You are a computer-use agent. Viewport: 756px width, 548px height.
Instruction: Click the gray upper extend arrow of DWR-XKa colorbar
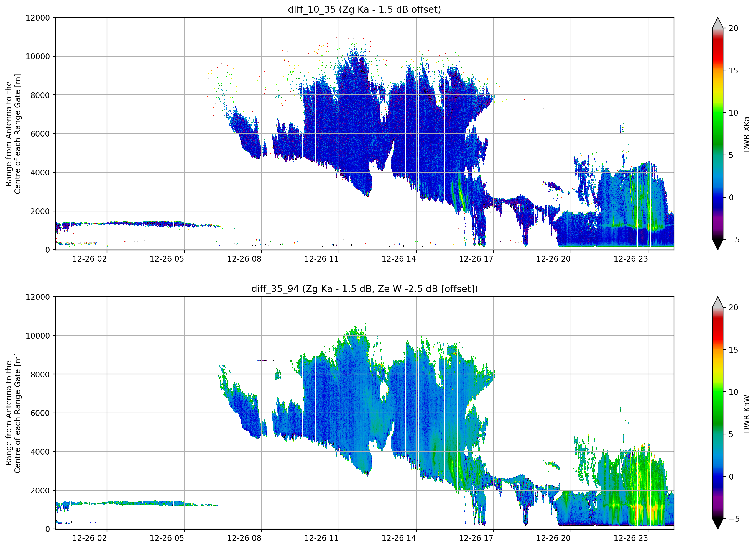[718, 23]
